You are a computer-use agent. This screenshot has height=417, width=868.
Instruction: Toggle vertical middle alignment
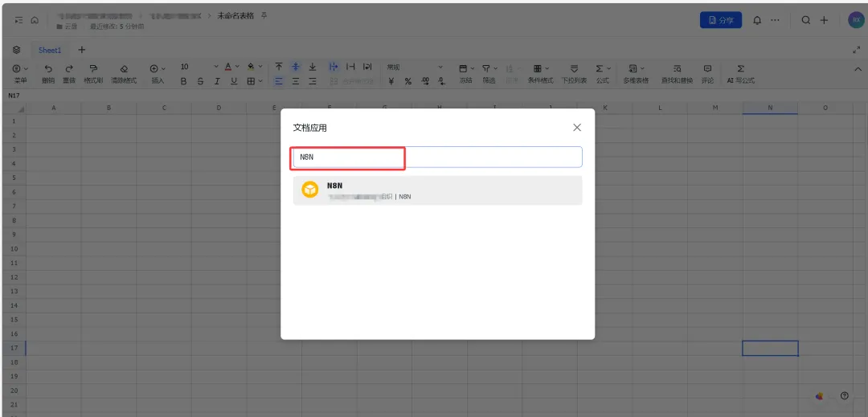click(x=296, y=67)
